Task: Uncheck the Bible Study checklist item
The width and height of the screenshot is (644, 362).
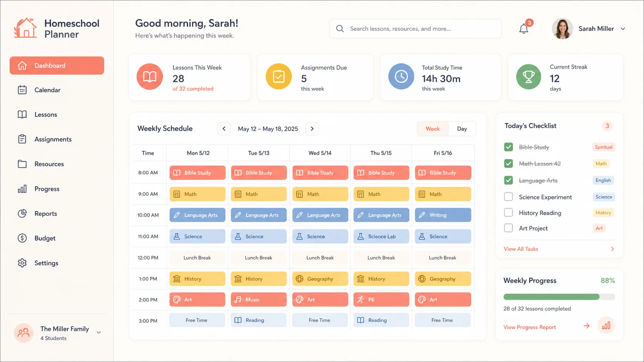Action: point(508,147)
